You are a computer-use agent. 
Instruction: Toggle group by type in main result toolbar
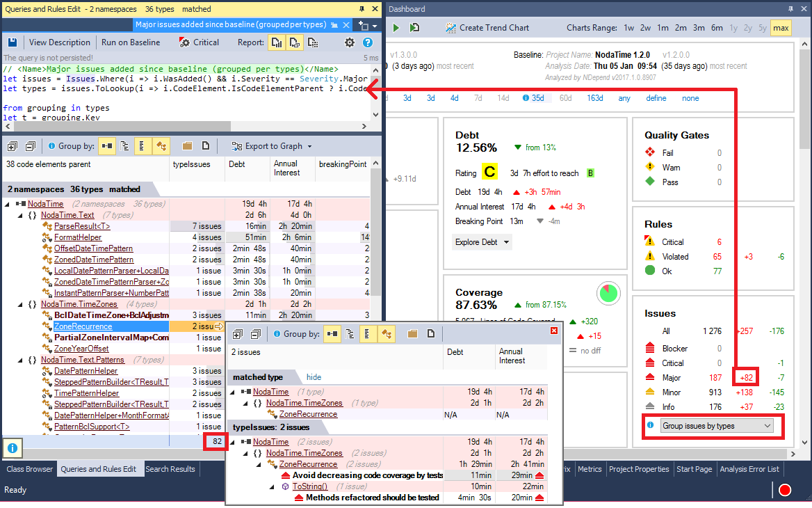pyautogui.click(x=161, y=146)
